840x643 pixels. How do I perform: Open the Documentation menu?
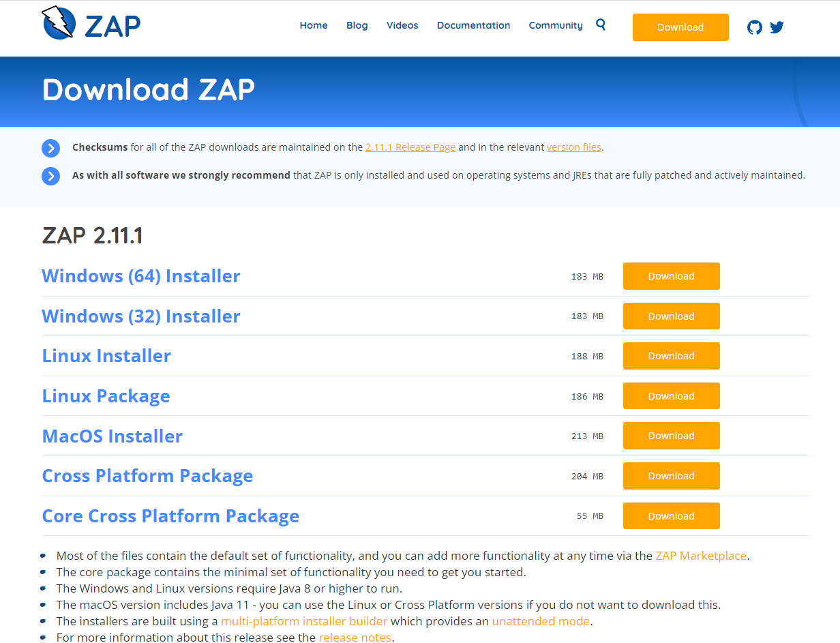pyautogui.click(x=474, y=25)
